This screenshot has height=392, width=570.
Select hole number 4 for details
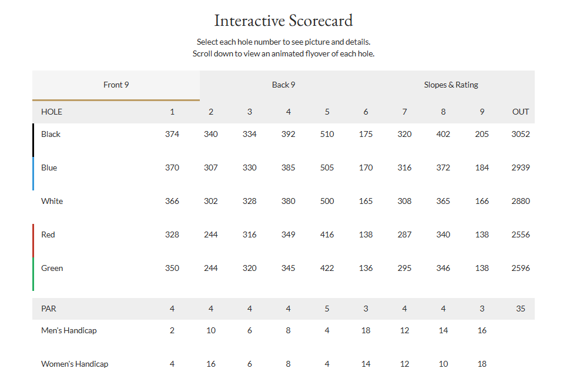288,112
